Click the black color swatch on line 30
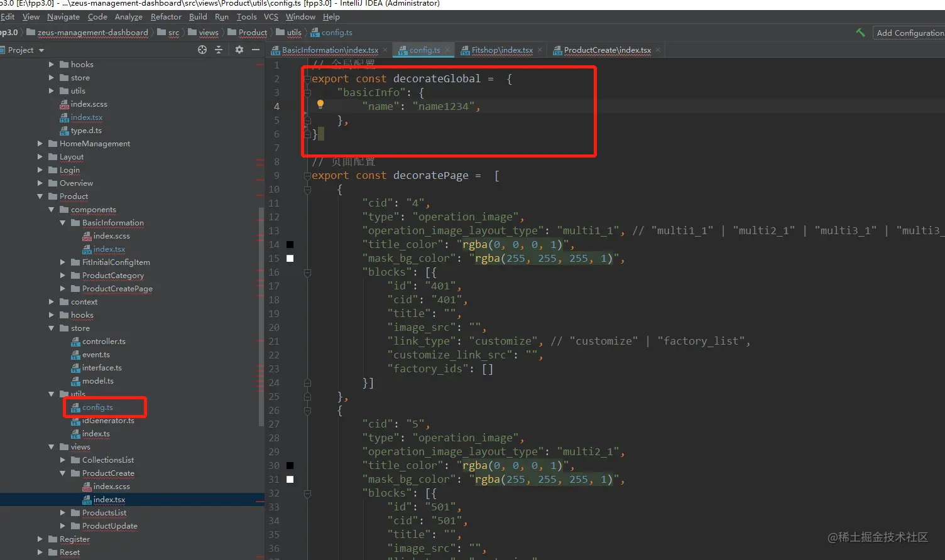Screen dimensions: 945x560 [290, 466]
